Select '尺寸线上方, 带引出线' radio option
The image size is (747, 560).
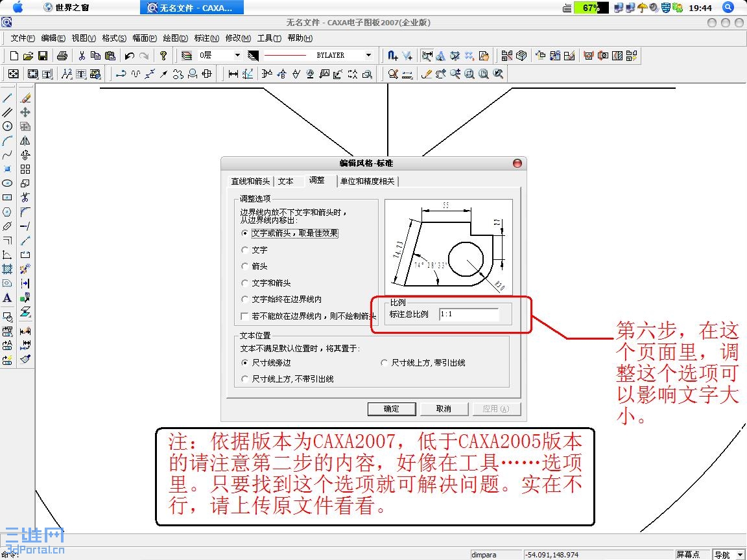[423, 362]
